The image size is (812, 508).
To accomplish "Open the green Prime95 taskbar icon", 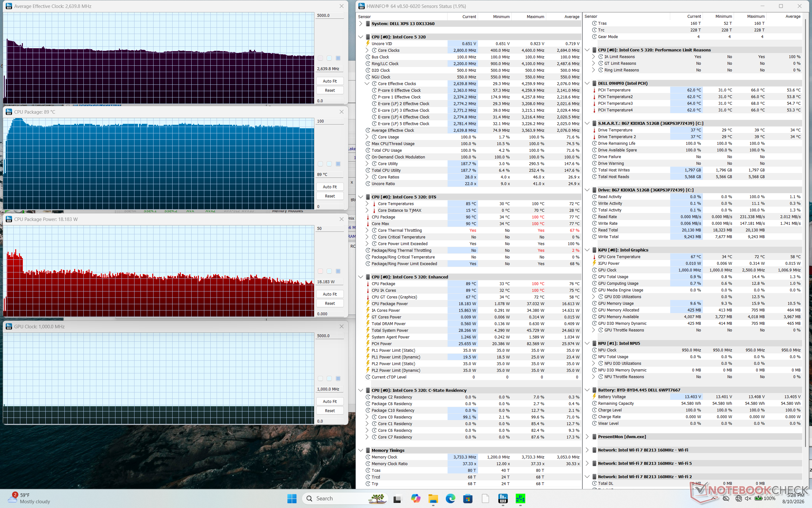I will 520,498.
